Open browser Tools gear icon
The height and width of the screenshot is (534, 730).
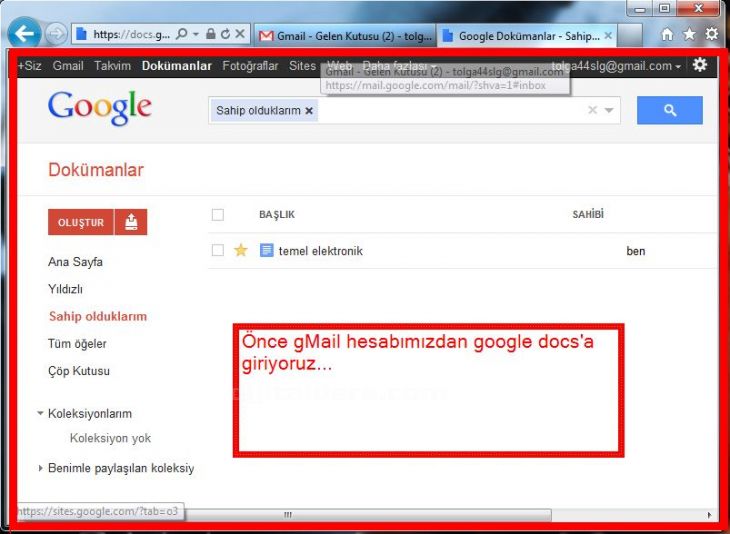click(711, 34)
